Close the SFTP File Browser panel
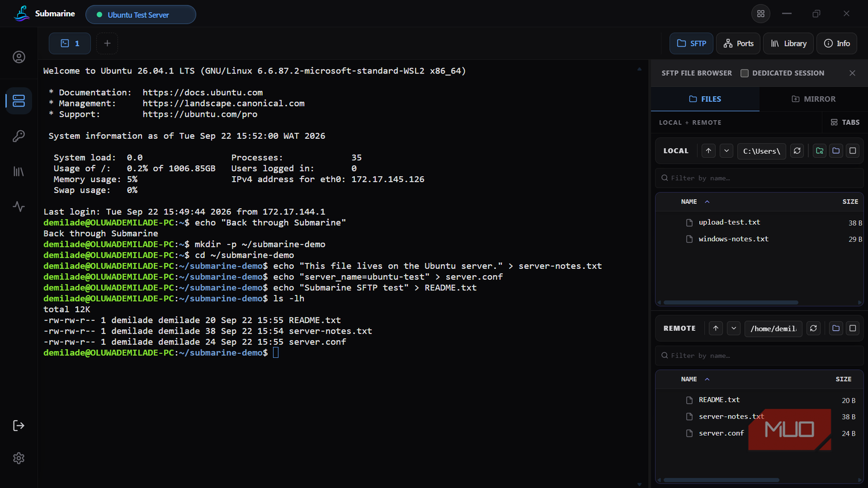This screenshot has height=488, width=868. [x=852, y=73]
